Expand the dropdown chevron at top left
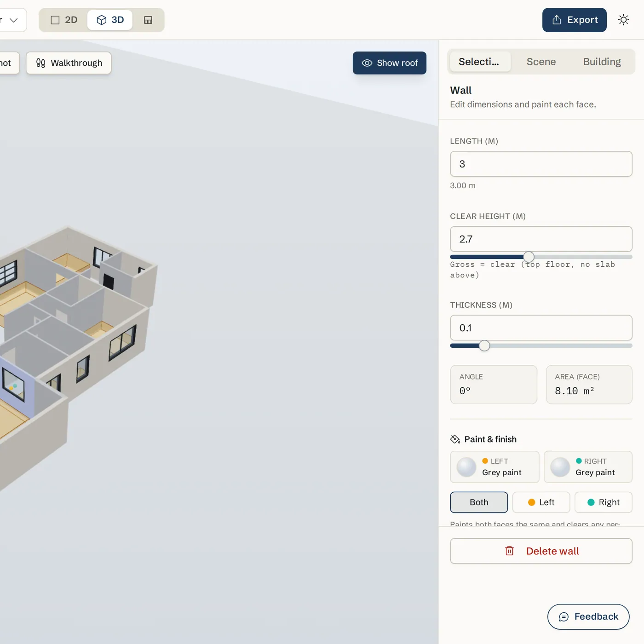Viewport: 644px width, 644px height. pyautogui.click(x=13, y=20)
